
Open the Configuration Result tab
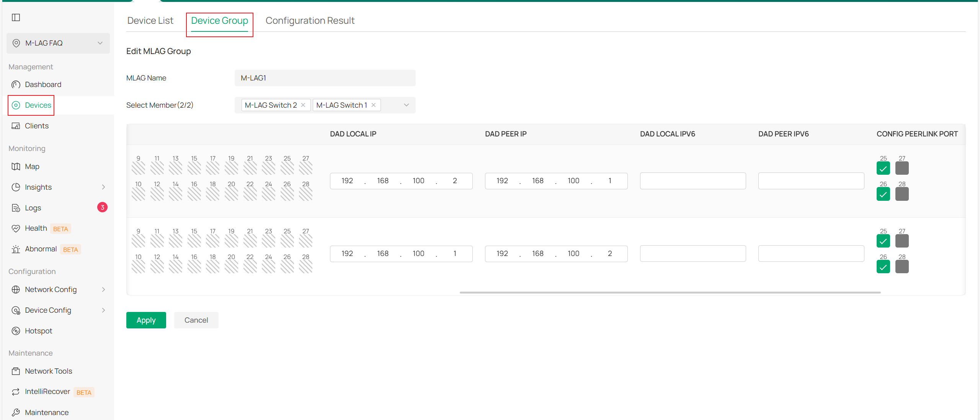coord(310,21)
